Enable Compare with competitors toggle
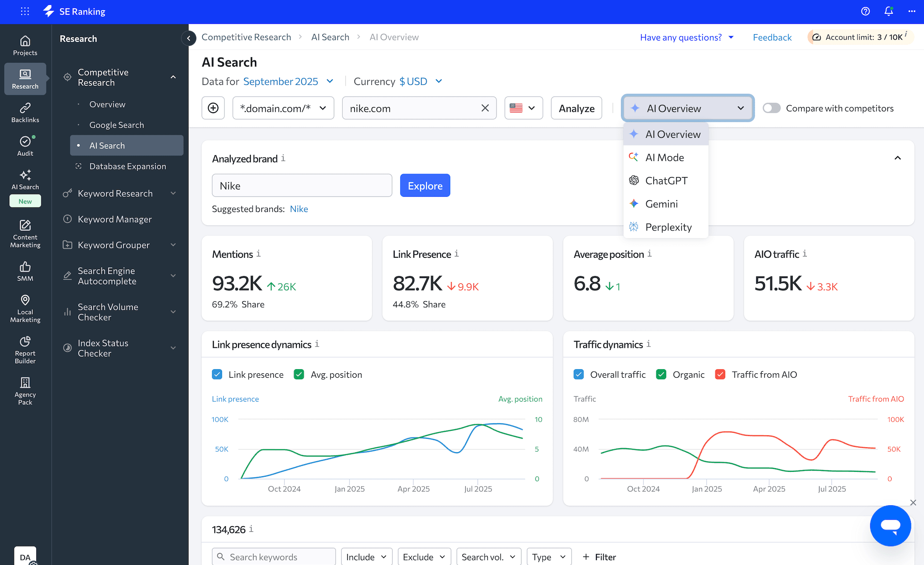The image size is (924, 565). 772,108
